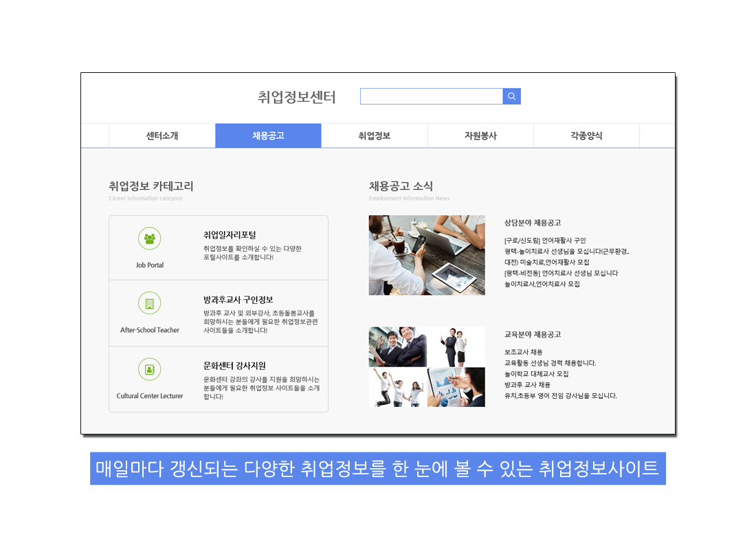The height and width of the screenshot is (550, 756).
Task: Focus the search input field
Action: 431,96
